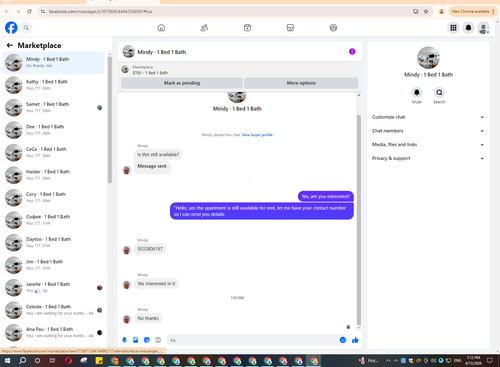This screenshot has width=500, height=367.
Task: Open Notifications bell in Facebook header
Action: click(x=468, y=28)
